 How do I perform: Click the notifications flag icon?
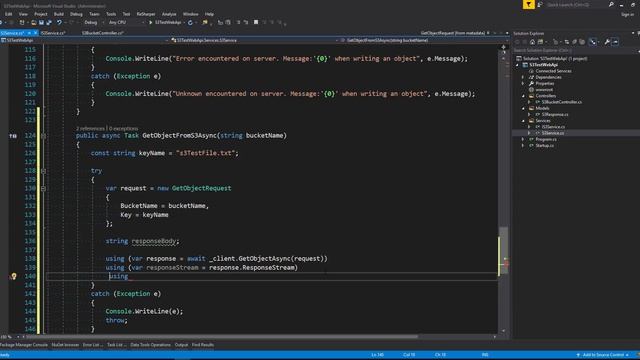529,4
